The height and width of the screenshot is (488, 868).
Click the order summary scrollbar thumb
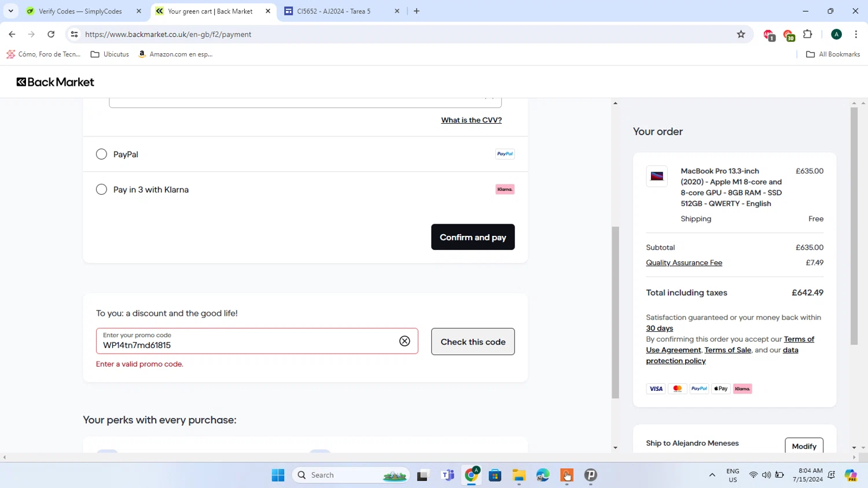coord(854,226)
